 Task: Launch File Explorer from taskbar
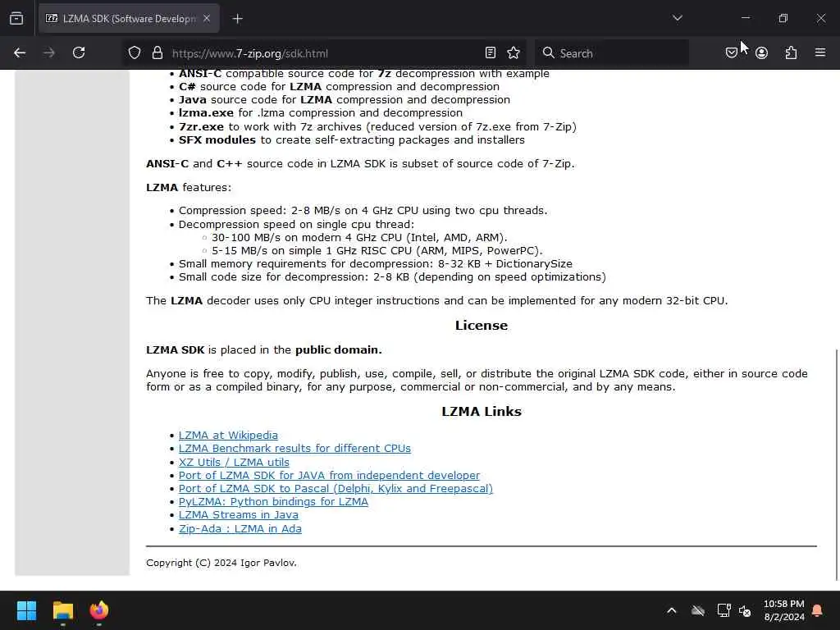tap(62, 610)
